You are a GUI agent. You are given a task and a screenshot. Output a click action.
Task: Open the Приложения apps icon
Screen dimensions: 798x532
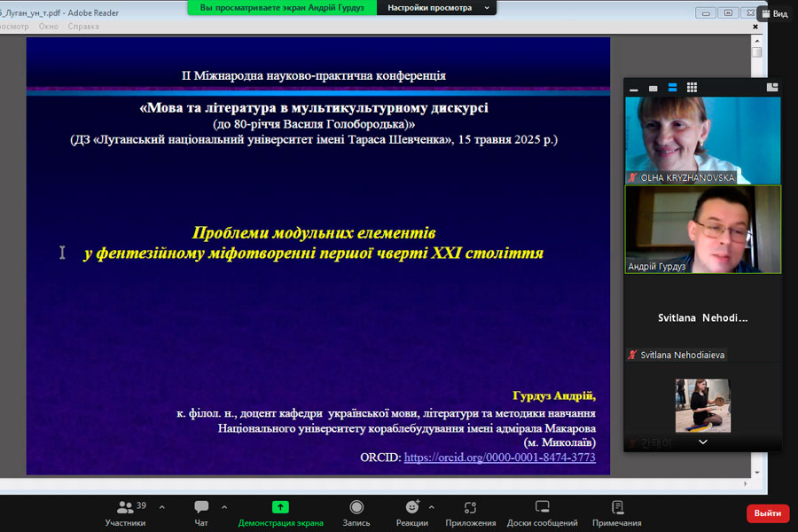point(470,506)
